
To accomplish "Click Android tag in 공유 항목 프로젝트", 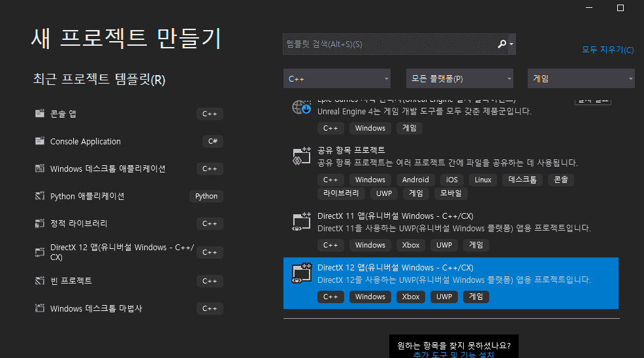I will pyautogui.click(x=415, y=180).
